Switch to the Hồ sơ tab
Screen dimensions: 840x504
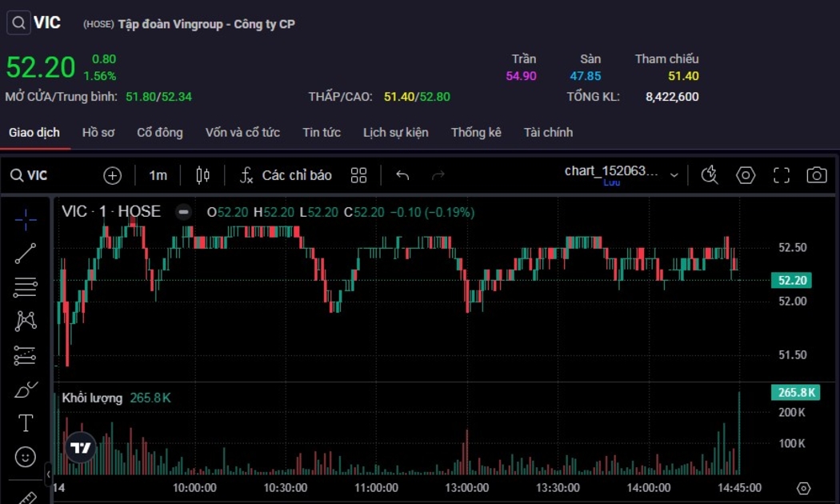pyautogui.click(x=98, y=133)
